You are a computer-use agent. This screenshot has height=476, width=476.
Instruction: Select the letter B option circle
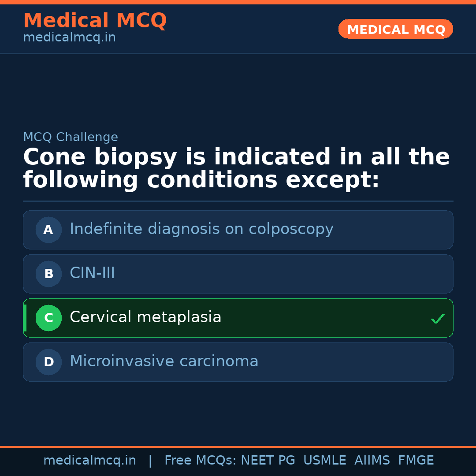(48, 274)
